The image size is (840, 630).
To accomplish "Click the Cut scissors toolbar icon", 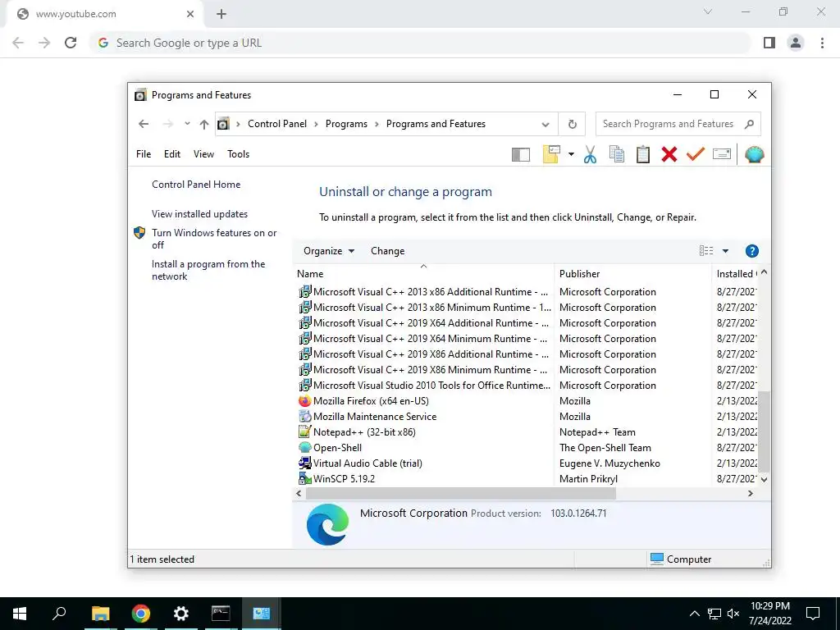I will point(590,155).
